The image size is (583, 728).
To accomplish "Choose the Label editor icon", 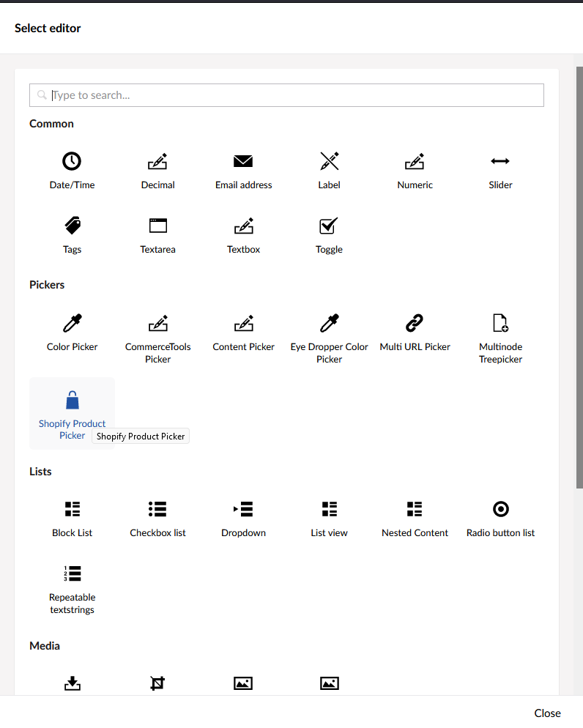I will (329, 162).
